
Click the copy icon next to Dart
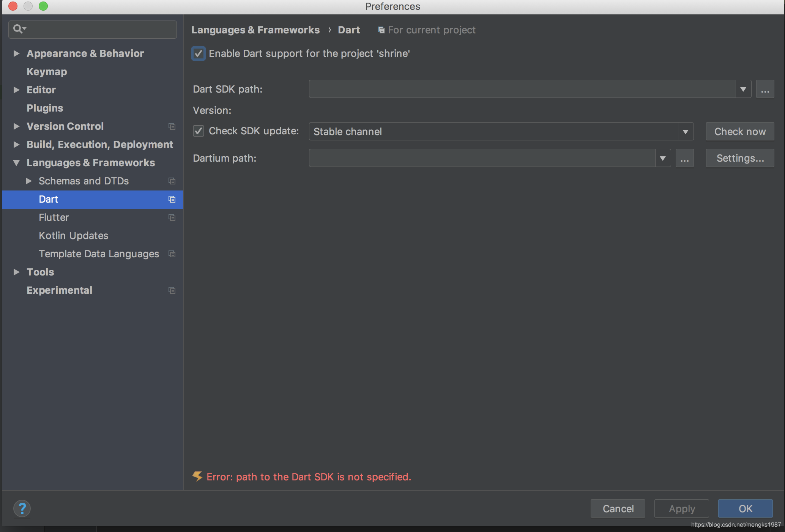tap(172, 199)
